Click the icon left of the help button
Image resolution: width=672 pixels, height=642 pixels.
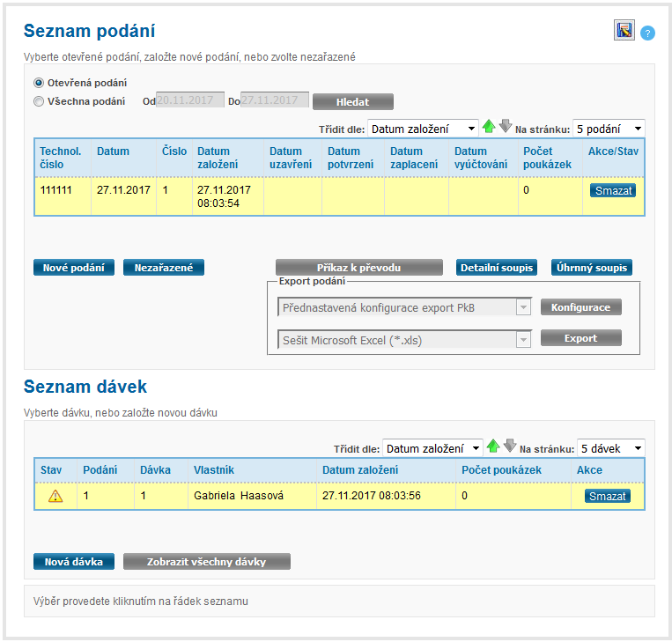(x=624, y=31)
